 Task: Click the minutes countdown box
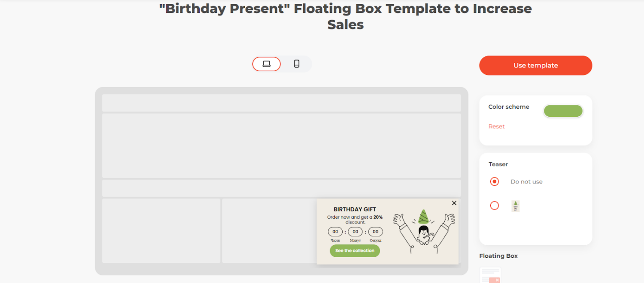355,232
